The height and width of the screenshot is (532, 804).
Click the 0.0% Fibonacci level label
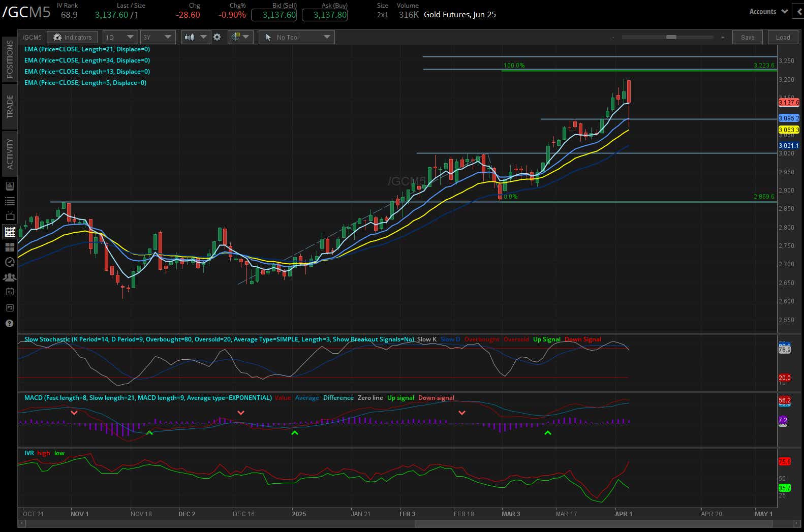point(510,197)
